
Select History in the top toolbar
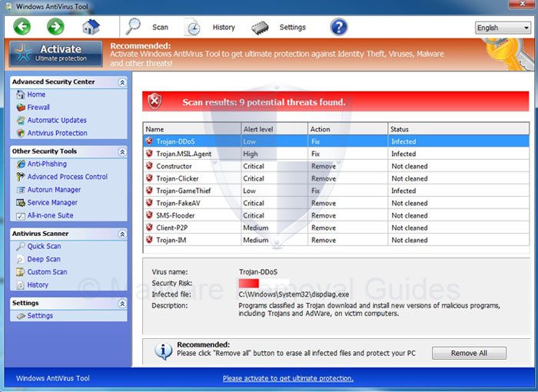224,27
